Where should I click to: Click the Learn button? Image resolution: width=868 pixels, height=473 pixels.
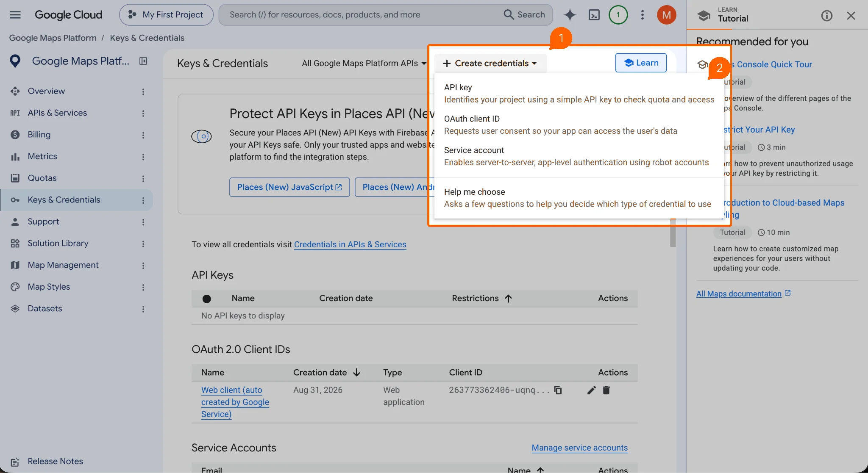tap(640, 63)
